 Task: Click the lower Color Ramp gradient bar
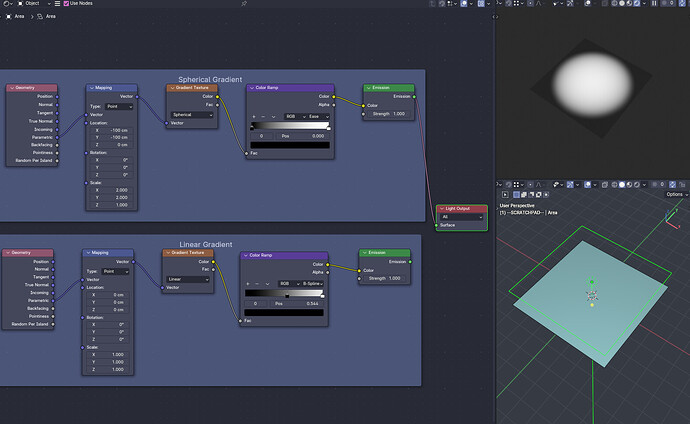(284, 293)
